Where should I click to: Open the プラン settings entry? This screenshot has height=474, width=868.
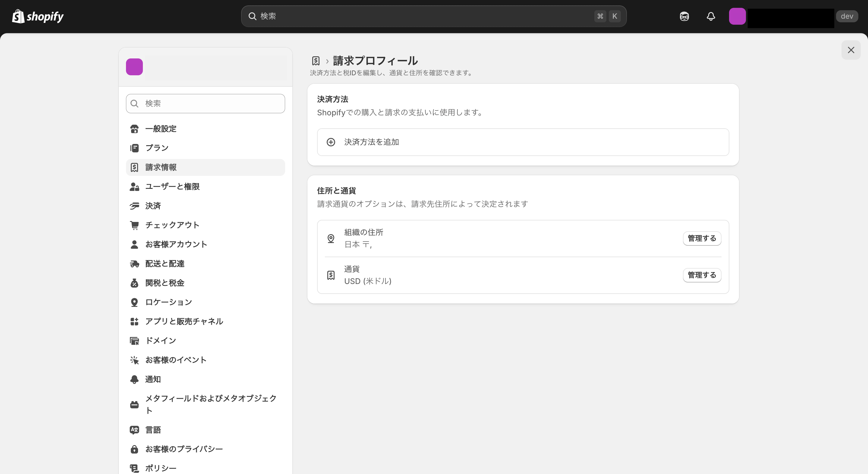pos(157,148)
